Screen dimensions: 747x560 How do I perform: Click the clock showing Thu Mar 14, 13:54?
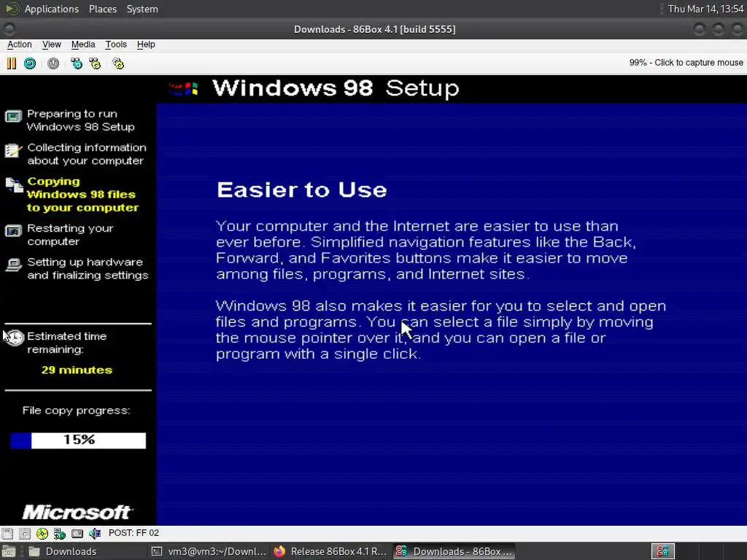(x=705, y=9)
